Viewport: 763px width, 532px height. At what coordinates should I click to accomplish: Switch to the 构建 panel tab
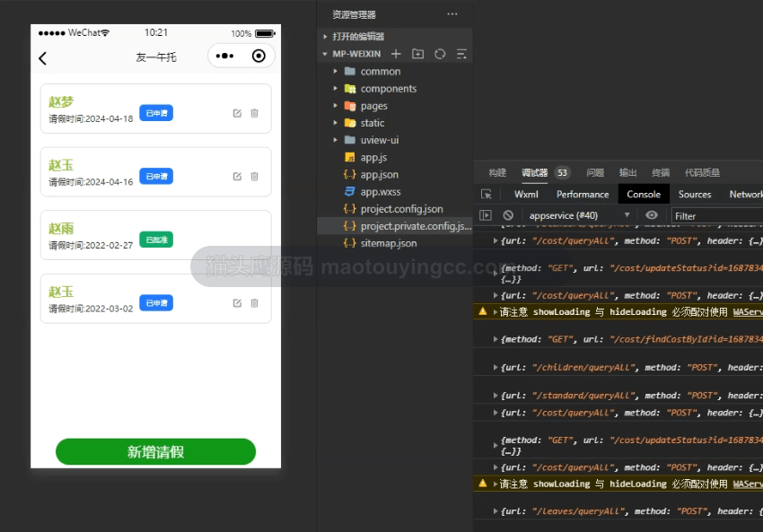tap(497, 172)
